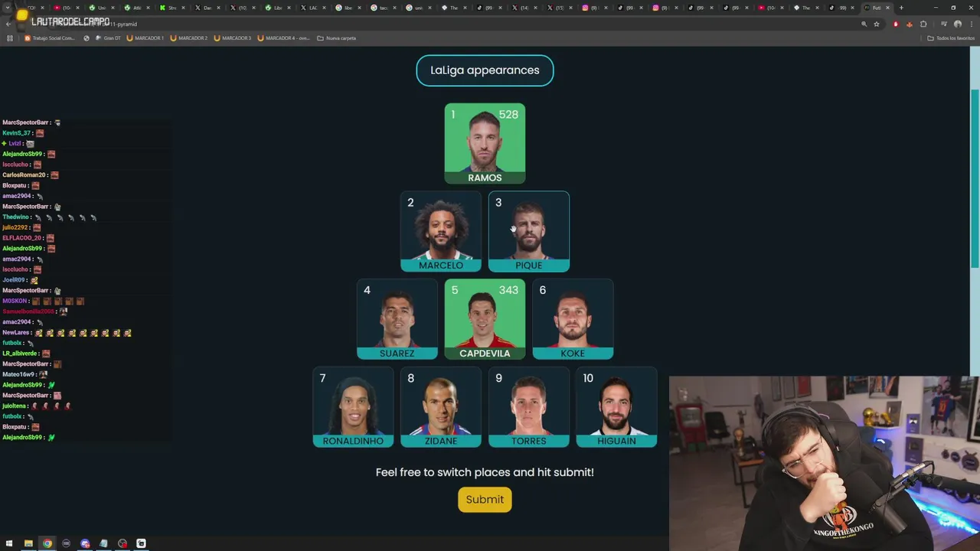The width and height of the screenshot is (980, 551).
Task: Open the bookmarks bar apps grid icon
Action: click(10, 37)
